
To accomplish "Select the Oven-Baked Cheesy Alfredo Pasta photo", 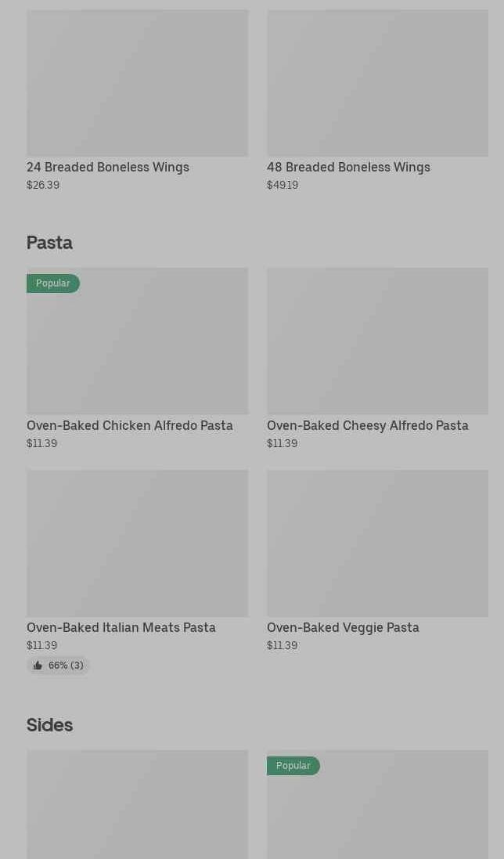I will click(377, 341).
